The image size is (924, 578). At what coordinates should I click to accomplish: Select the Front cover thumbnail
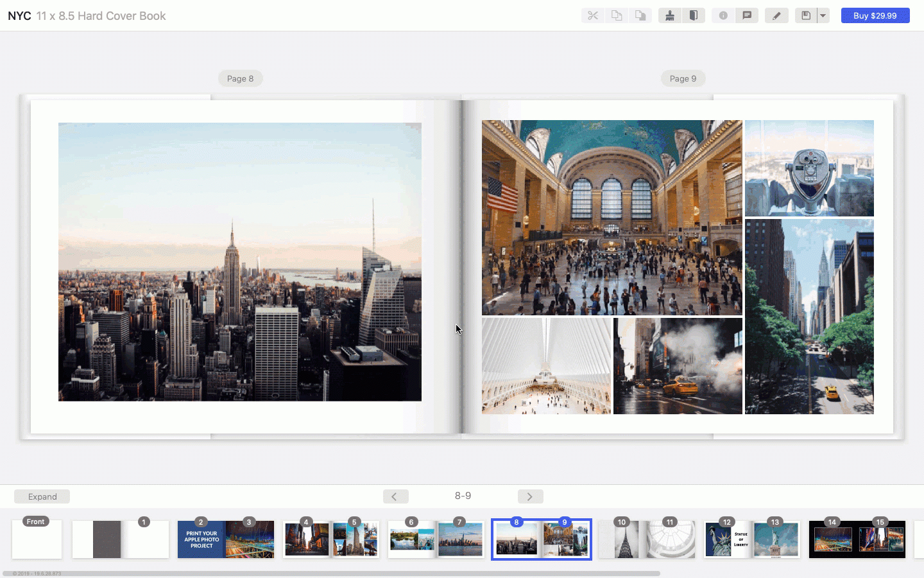pos(37,539)
